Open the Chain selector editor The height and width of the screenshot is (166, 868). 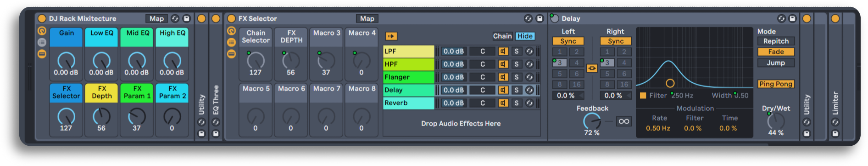tap(502, 36)
